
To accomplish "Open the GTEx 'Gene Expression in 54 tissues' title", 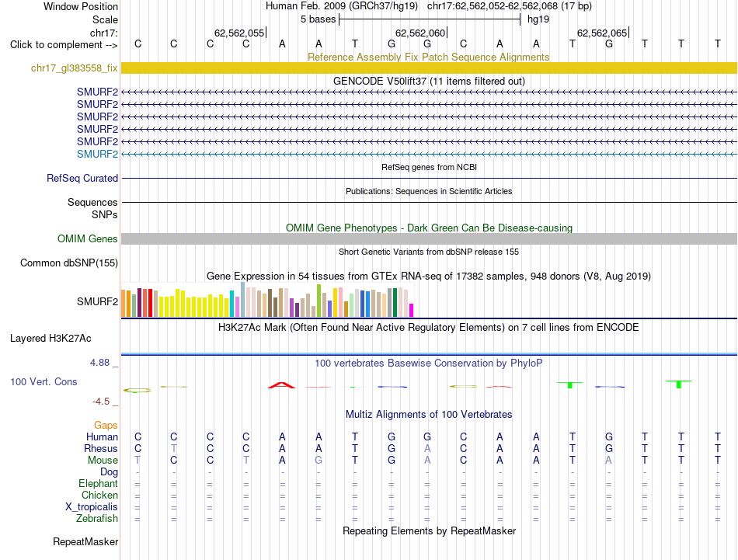I will click(429, 277).
